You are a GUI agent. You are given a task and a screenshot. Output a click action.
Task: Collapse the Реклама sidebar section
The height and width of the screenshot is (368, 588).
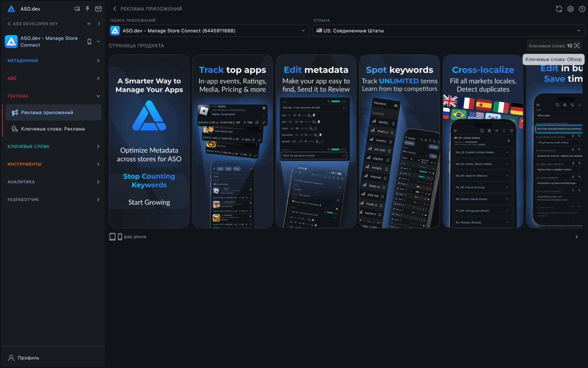pos(53,96)
